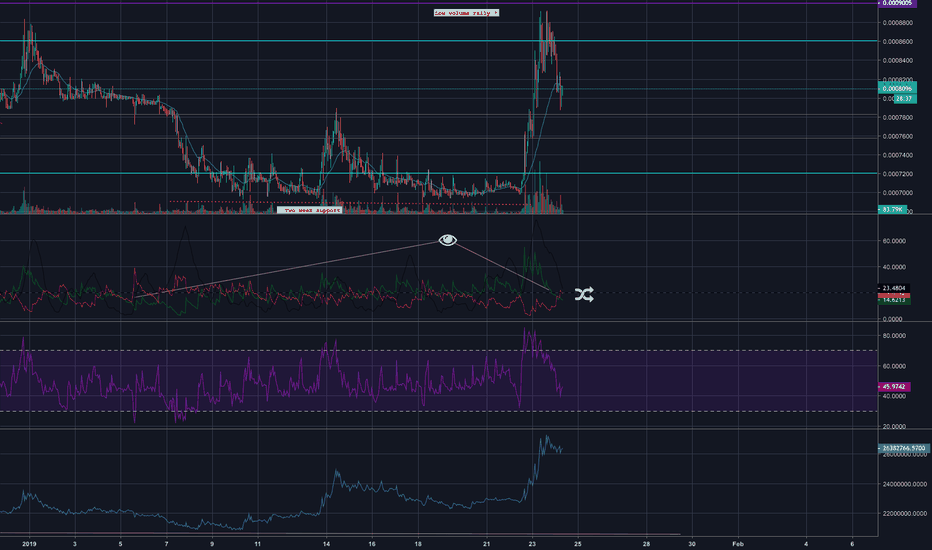The image size is (932, 550).
Task: Click the RSI value label 45.9742
Action: coord(894,386)
